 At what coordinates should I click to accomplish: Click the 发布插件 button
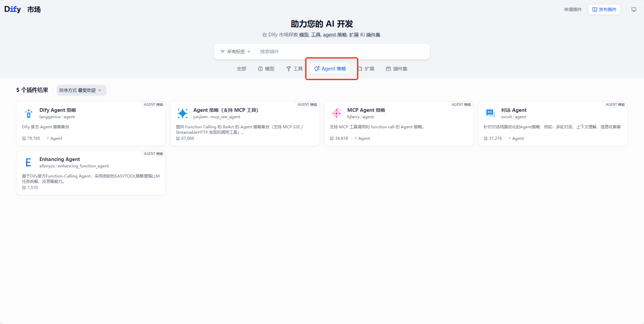604,9
